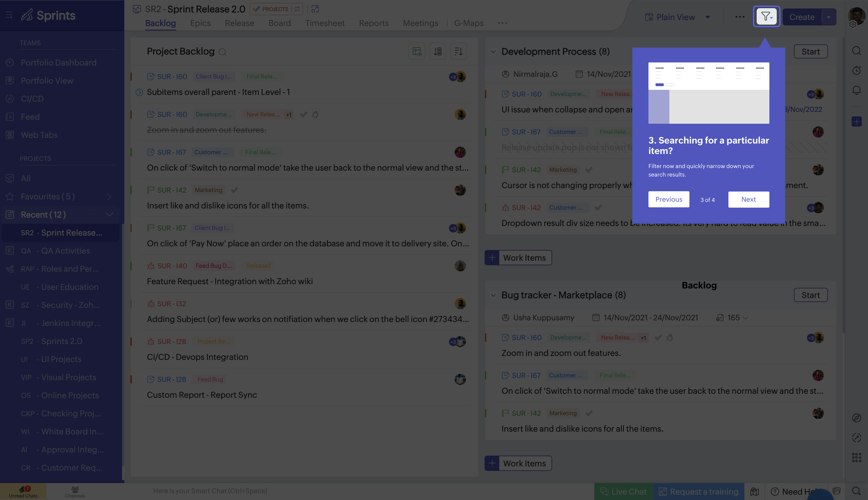Toggle circle beside Subitems overall parent item

[139, 92]
